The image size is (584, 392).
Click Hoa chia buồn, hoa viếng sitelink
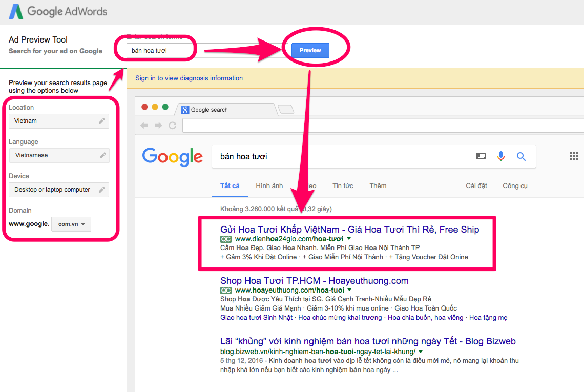[425, 318]
